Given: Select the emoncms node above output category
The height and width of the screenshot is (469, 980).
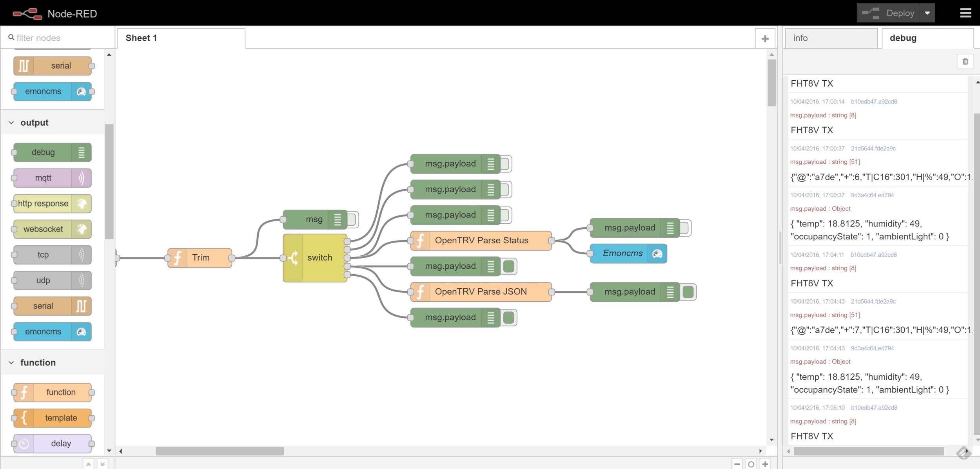Looking at the screenshot, I should click(52, 91).
